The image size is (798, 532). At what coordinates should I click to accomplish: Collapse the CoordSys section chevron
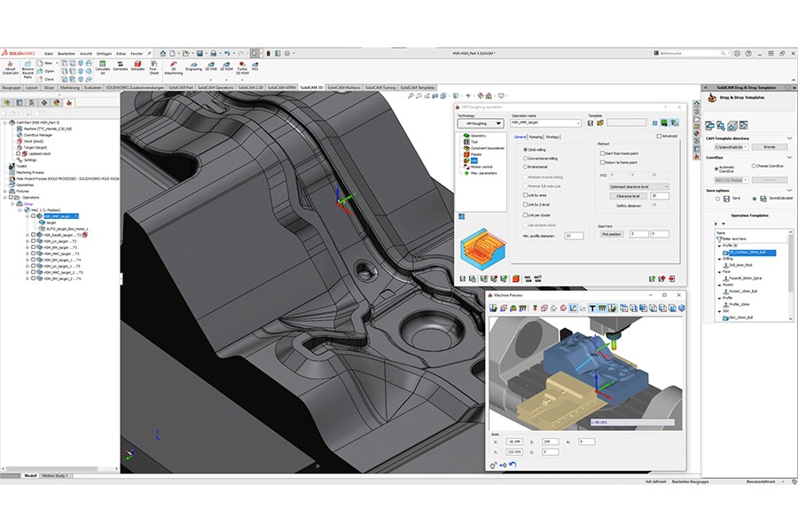pos(789,157)
